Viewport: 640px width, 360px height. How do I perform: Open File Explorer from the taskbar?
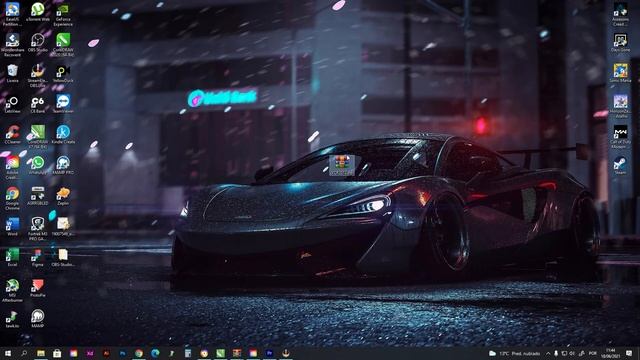point(41,353)
